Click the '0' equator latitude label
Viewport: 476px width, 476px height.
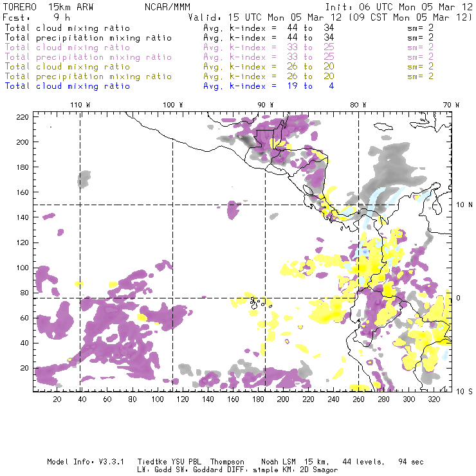(x=459, y=298)
